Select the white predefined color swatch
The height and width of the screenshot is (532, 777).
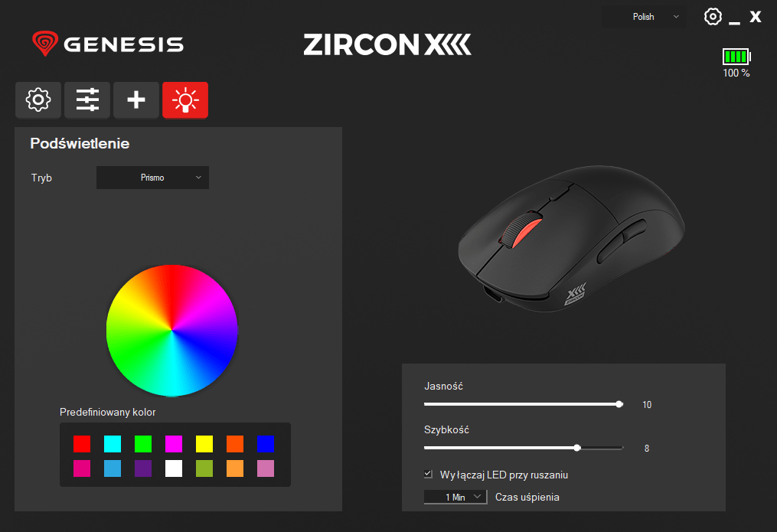[x=174, y=468]
